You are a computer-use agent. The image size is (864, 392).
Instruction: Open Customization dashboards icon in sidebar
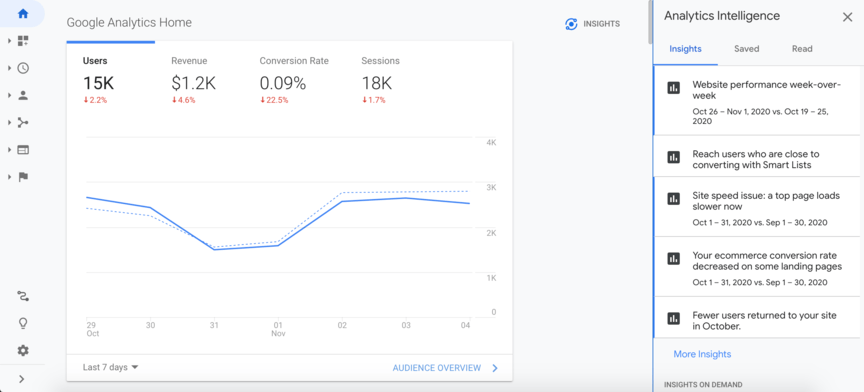pyautogui.click(x=23, y=41)
